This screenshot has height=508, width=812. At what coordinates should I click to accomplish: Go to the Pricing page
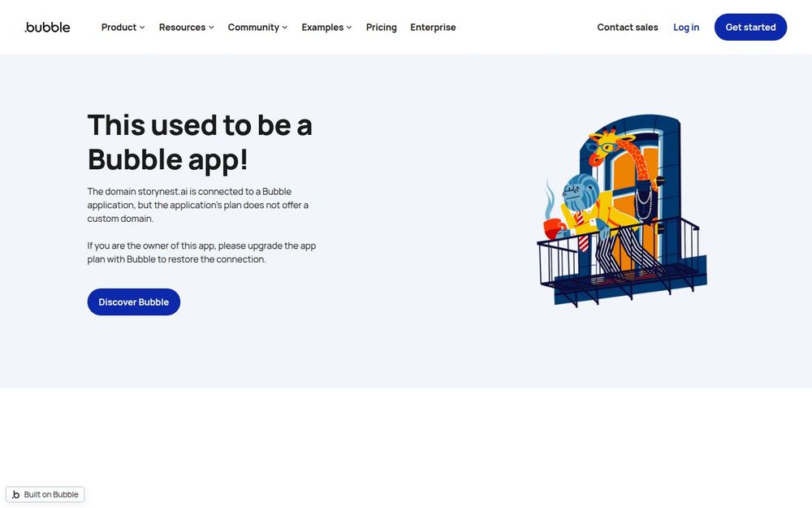pyautogui.click(x=381, y=27)
